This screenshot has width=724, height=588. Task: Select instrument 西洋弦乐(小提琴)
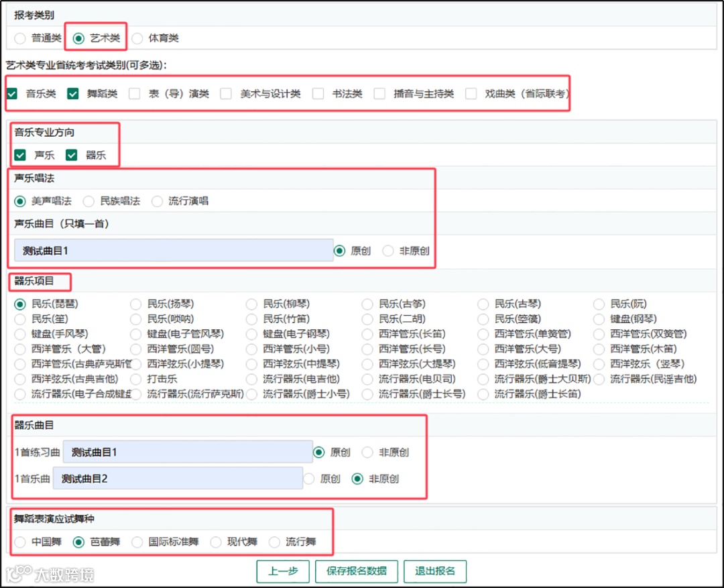coord(135,365)
